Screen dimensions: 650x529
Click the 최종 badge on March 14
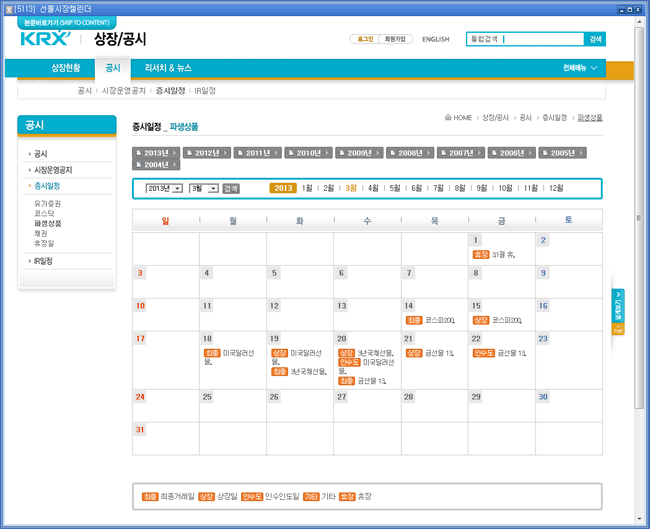point(412,320)
